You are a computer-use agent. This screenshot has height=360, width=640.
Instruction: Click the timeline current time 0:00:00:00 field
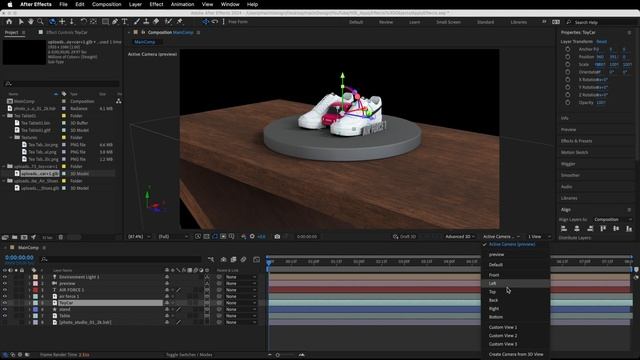(x=19, y=258)
